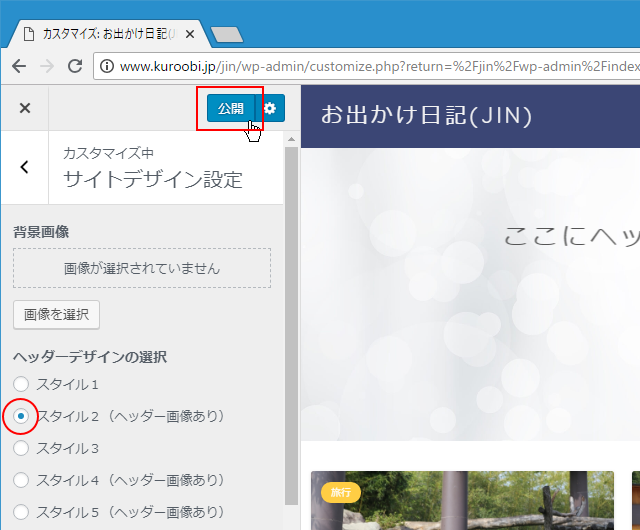
Task: Click the URL address bar field
Action: click(x=370, y=67)
